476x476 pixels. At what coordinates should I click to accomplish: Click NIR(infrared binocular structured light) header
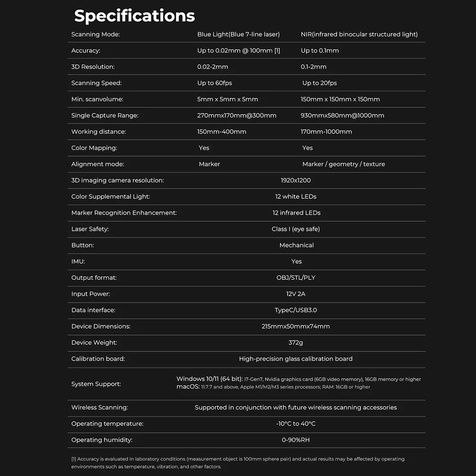[x=359, y=34]
